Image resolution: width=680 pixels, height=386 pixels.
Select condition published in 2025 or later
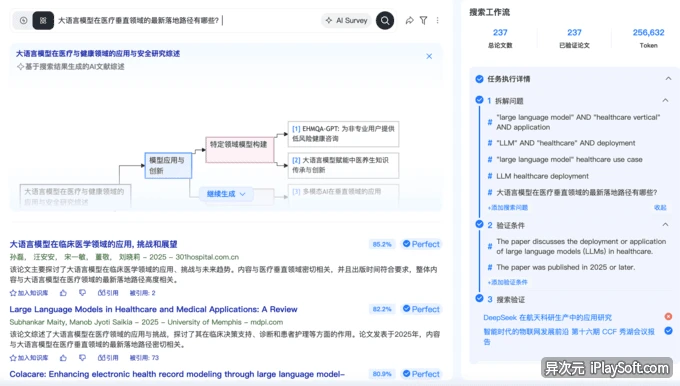pos(566,267)
